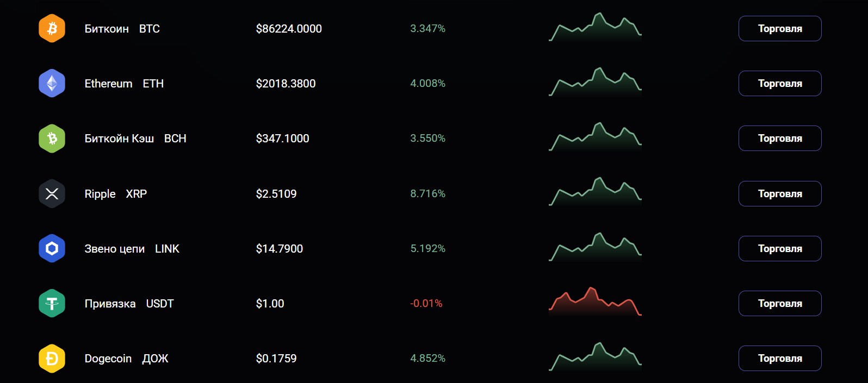View the red USDT sparkline chart

pos(595,302)
